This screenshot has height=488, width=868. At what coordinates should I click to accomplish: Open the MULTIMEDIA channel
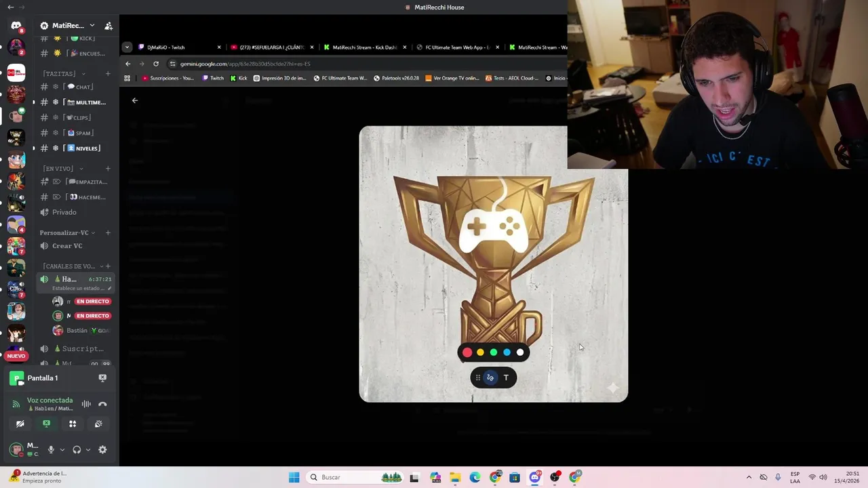pyautogui.click(x=75, y=102)
